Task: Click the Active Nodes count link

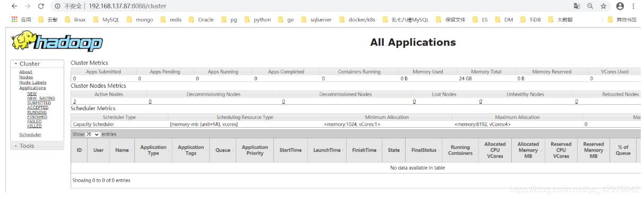Action: tap(74, 101)
